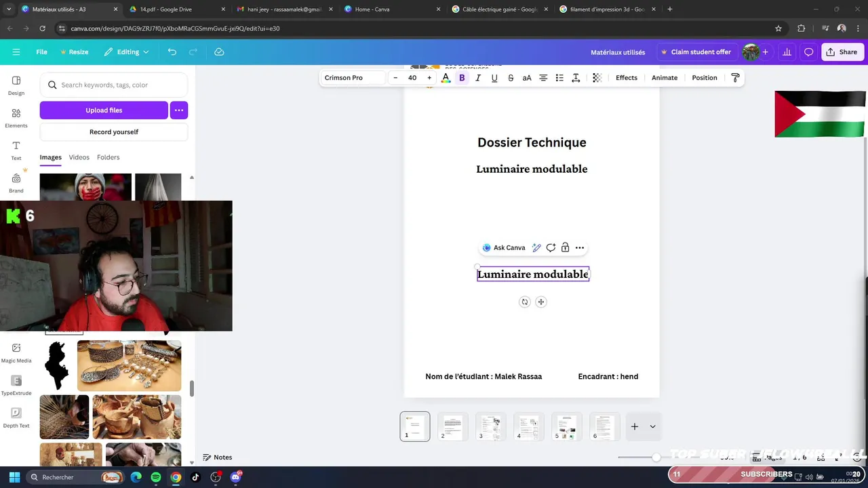
Task: Expand the Editing mode dropdown
Action: click(126, 52)
